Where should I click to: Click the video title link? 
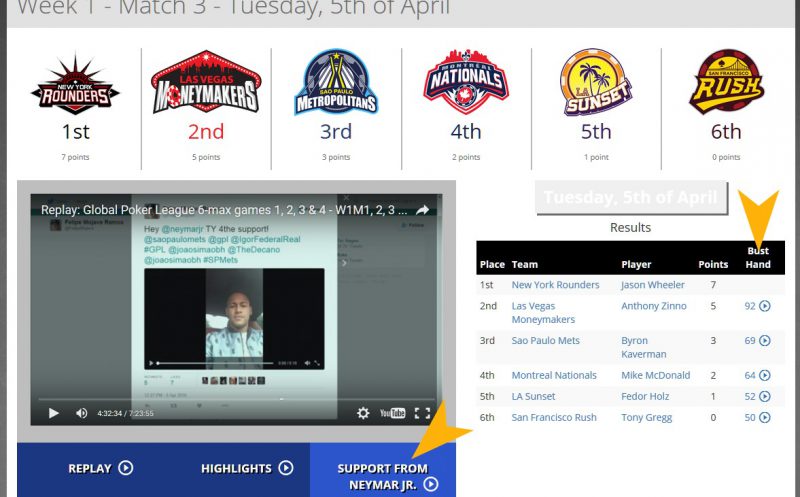(x=224, y=210)
